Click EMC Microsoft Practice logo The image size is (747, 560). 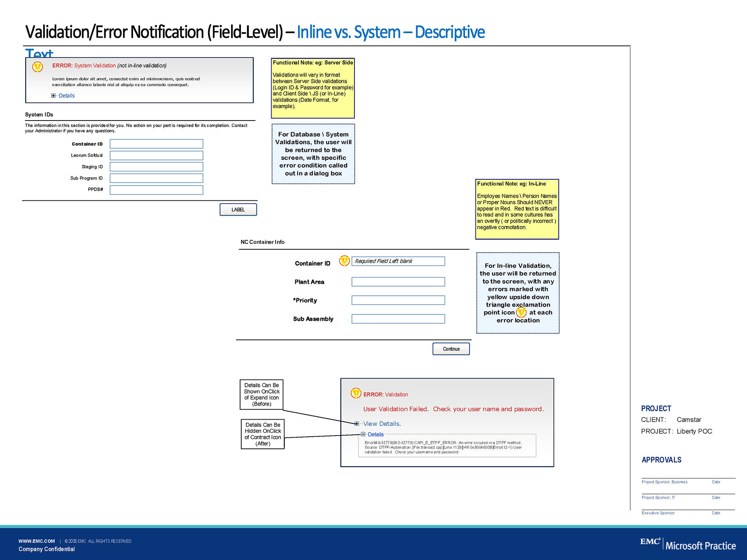click(688, 544)
